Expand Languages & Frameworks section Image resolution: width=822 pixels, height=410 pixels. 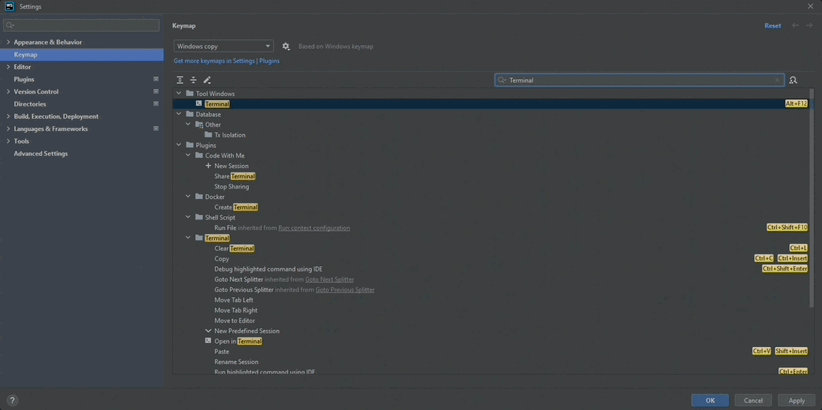8,128
